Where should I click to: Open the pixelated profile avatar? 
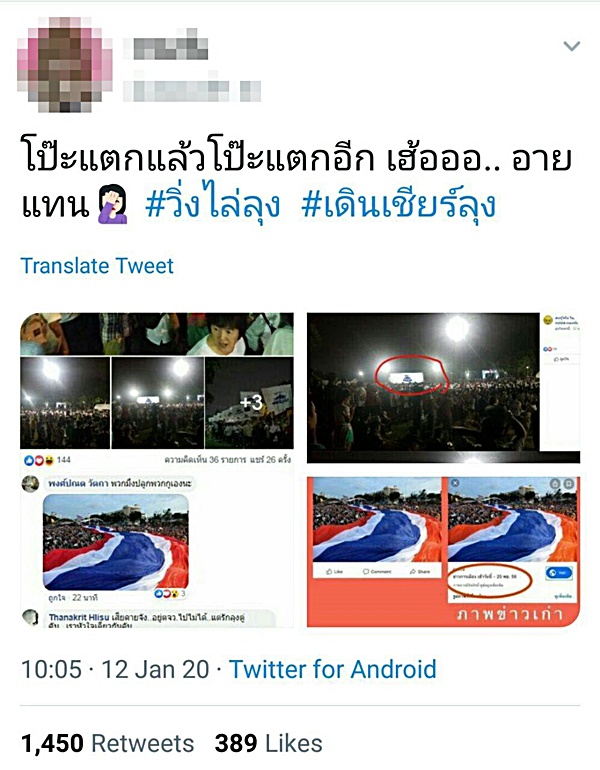coord(64,63)
